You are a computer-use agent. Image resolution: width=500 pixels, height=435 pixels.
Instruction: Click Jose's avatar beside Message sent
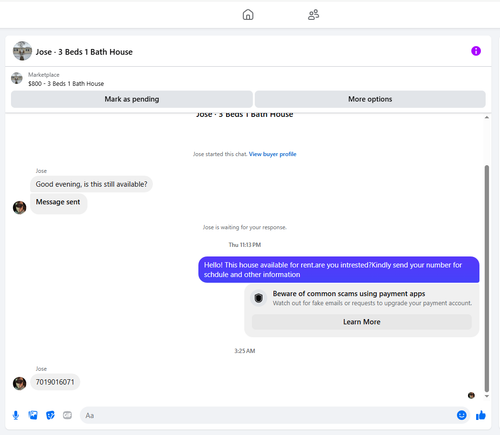click(x=19, y=207)
